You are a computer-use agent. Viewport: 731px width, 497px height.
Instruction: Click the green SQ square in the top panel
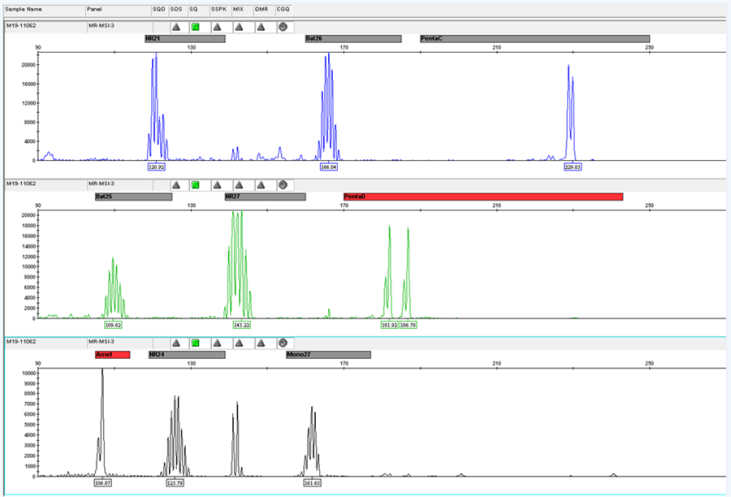[196, 26]
